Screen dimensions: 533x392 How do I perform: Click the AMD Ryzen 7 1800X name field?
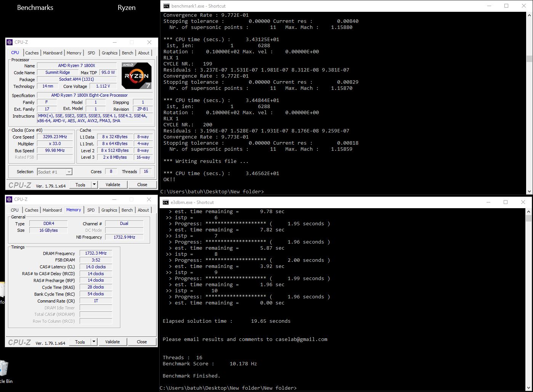pyautogui.click(x=77, y=66)
